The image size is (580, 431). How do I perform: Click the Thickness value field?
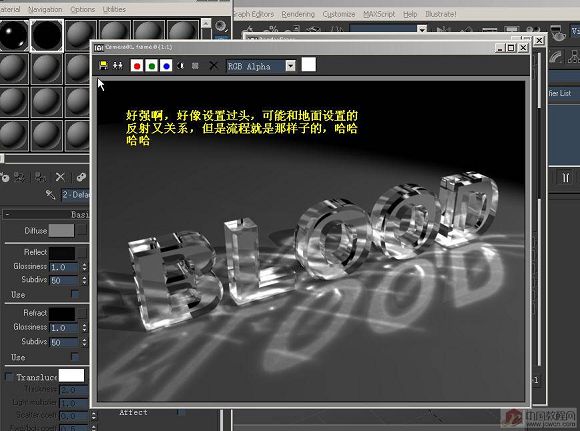click(x=74, y=390)
